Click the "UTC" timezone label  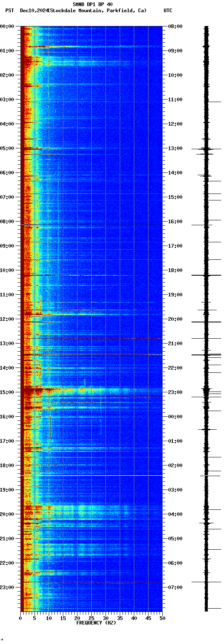pos(168,11)
